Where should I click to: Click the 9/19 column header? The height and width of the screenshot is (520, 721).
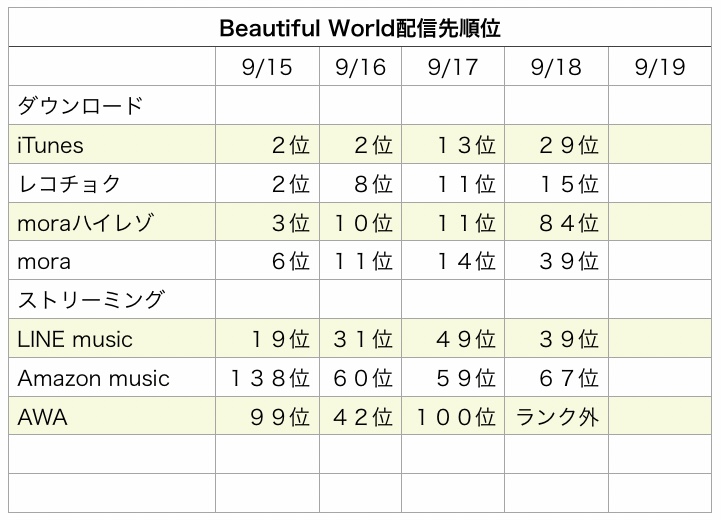click(x=660, y=66)
